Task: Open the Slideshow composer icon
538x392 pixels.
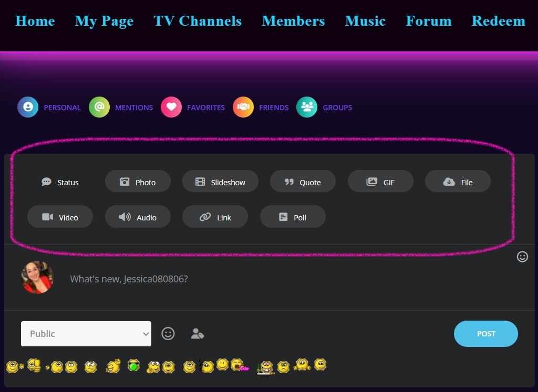Action: pyautogui.click(x=200, y=181)
